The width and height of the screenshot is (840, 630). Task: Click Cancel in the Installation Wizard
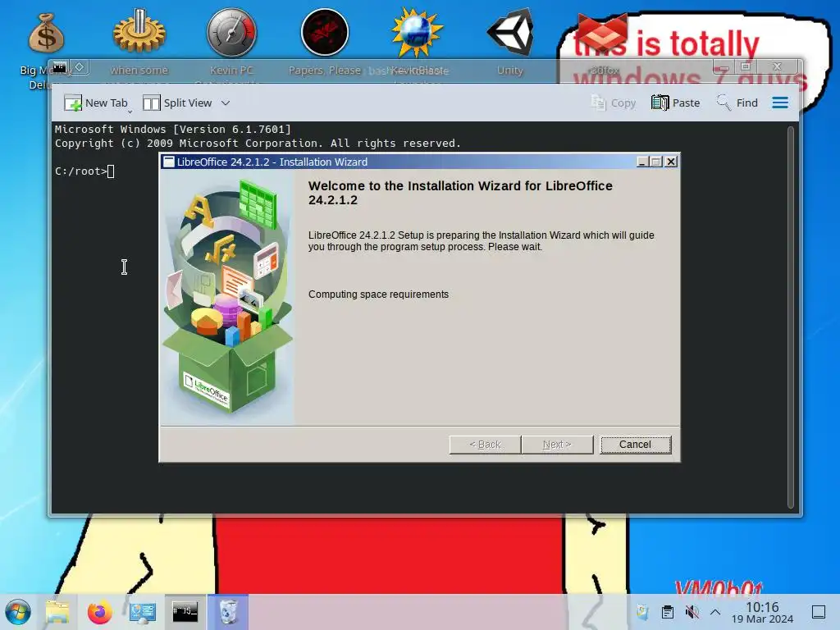click(x=636, y=445)
